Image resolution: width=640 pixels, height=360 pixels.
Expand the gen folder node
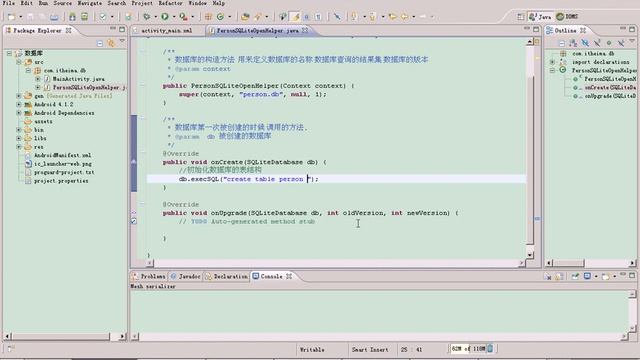(x=19, y=96)
